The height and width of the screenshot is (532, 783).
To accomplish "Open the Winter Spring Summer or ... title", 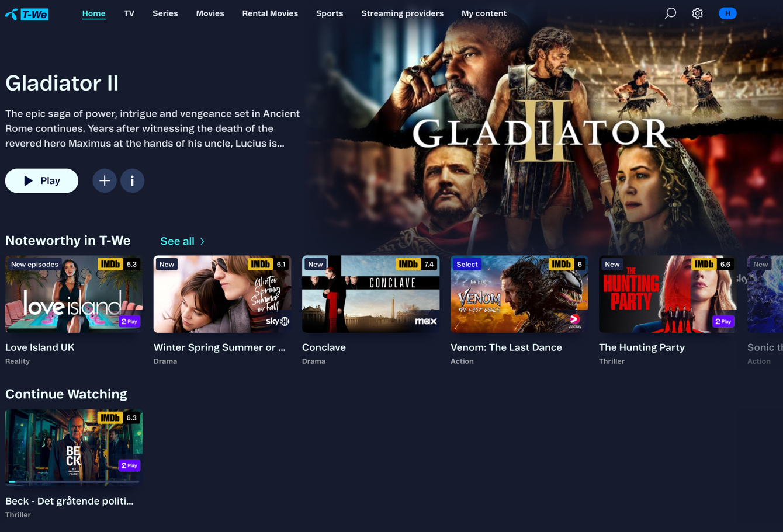I will [220, 347].
